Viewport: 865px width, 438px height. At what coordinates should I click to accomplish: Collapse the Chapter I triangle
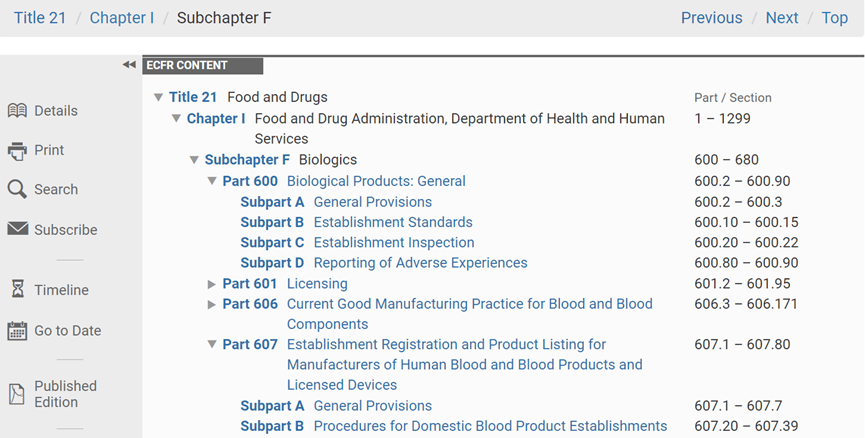point(176,119)
